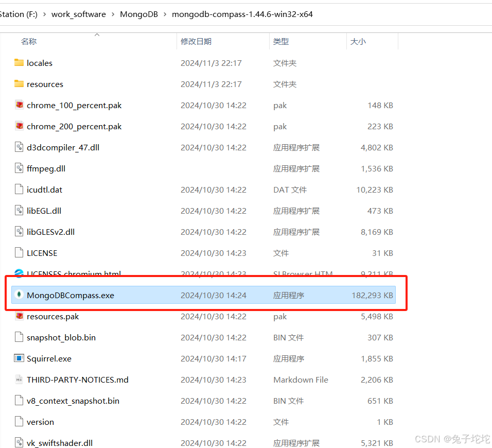Click the 10,223 KB size of icudtl.dat

[375, 189]
